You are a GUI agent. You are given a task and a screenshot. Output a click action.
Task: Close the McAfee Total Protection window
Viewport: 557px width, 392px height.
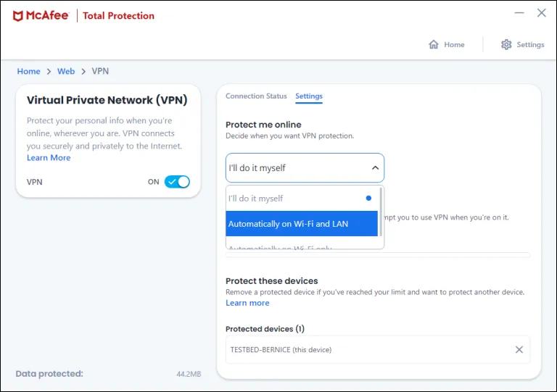tap(541, 13)
